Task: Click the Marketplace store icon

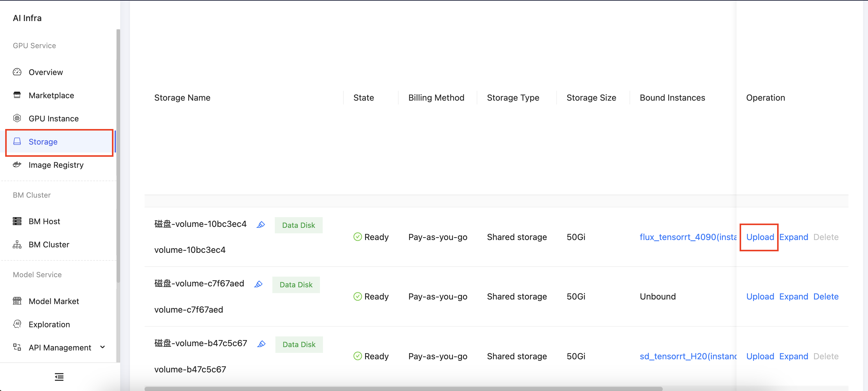Action: [17, 95]
